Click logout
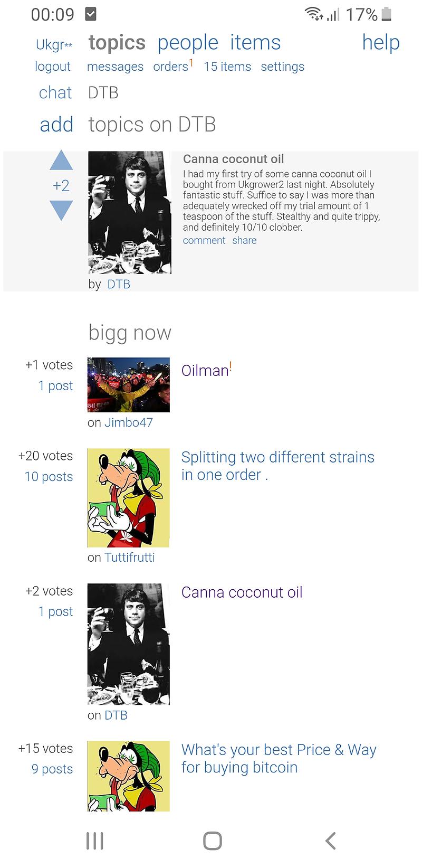 coord(53,67)
